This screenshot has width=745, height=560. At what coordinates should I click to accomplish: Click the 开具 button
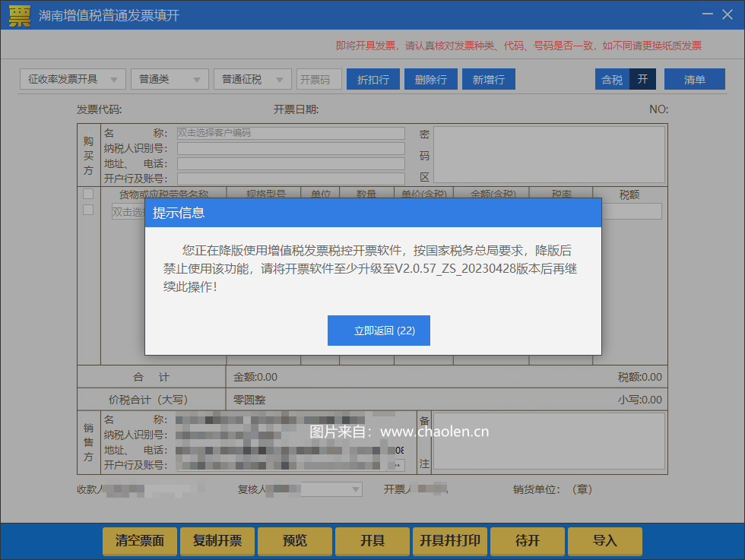(x=372, y=541)
